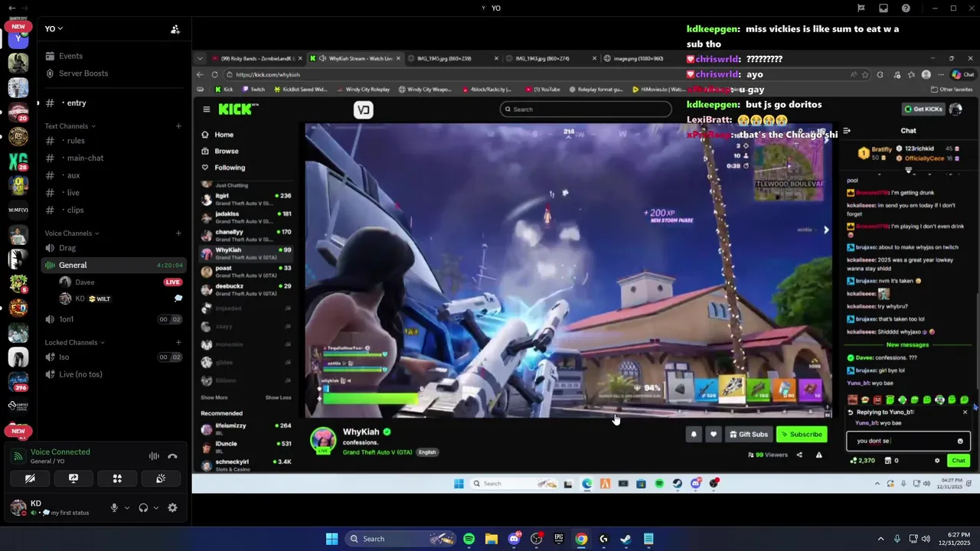Open the Discord help question mark icon
Viewport: 980px width, 551px height.
[906, 8]
